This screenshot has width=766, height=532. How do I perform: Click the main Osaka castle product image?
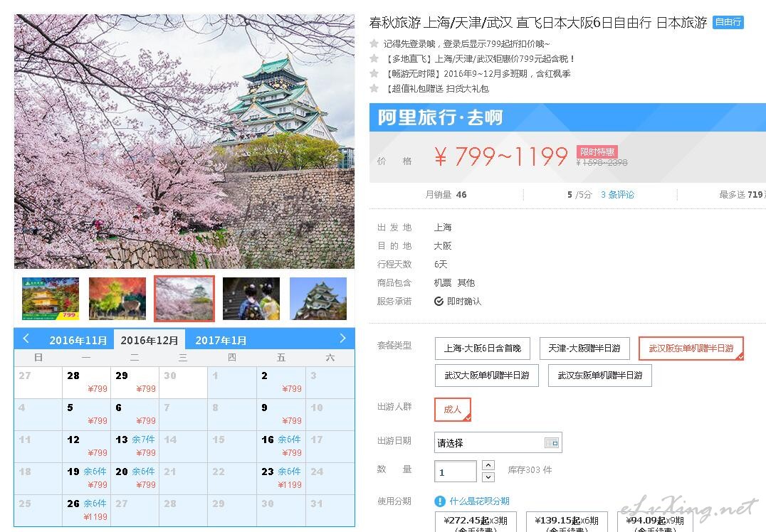pos(184,142)
